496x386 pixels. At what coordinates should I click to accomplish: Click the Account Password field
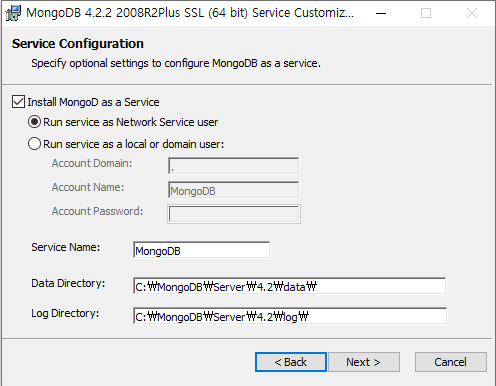pos(234,214)
